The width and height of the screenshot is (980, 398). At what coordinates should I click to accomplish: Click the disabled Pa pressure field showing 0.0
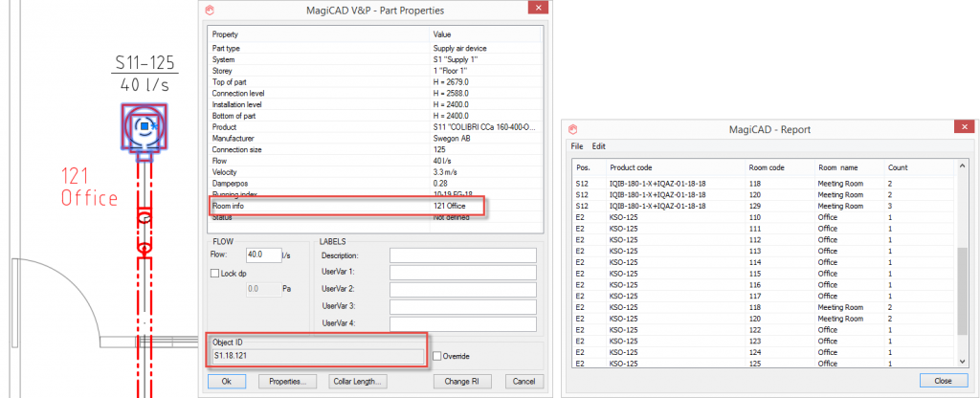coord(263,289)
